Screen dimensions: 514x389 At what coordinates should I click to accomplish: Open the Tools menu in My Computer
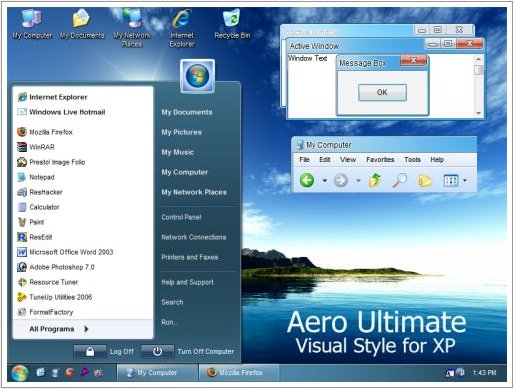tap(412, 160)
